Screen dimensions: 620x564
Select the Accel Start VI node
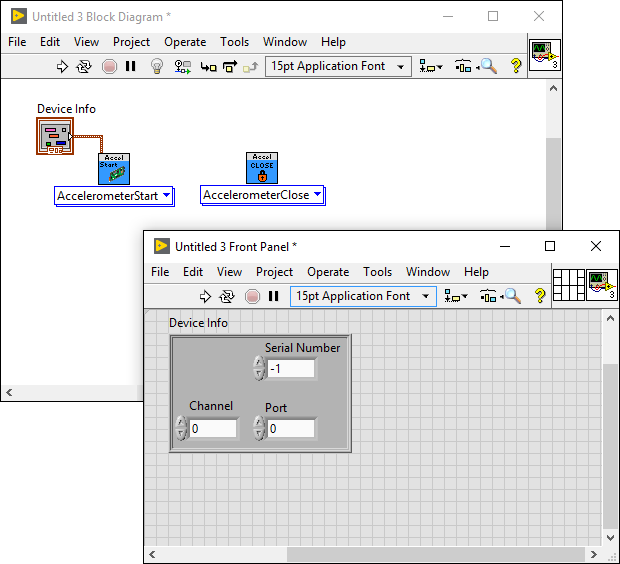pos(114,169)
